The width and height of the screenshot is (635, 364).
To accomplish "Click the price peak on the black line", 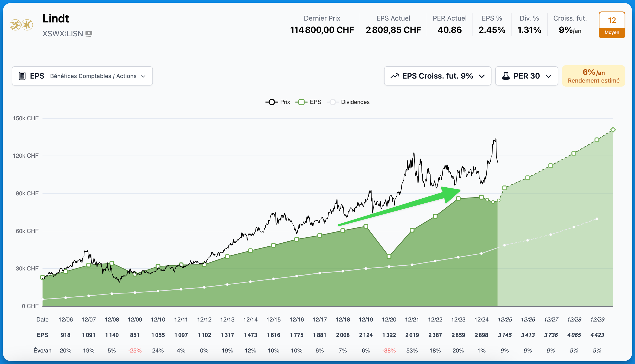I will pos(496,138).
